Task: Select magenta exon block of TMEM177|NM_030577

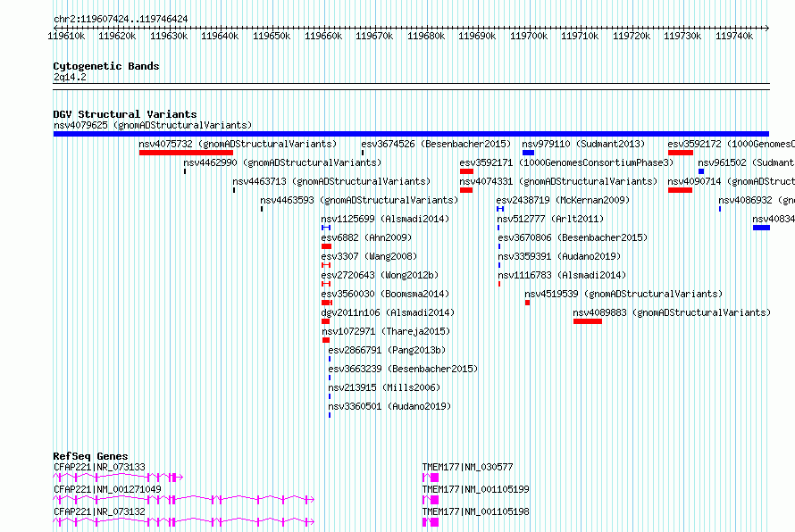Action: point(434,478)
